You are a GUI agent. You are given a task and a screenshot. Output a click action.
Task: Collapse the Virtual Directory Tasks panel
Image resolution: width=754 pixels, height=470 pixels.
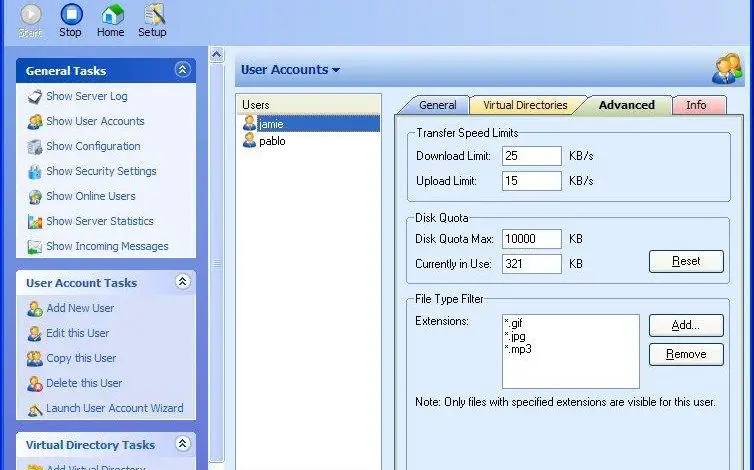[182, 444]
